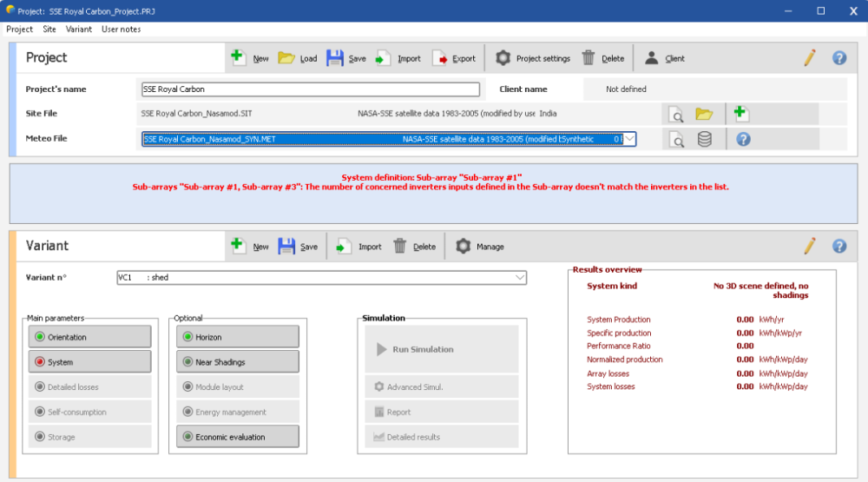Viewport: 868px width, 482px height.
Task: Click the Economic evaluation button
Action: (238, 437)
